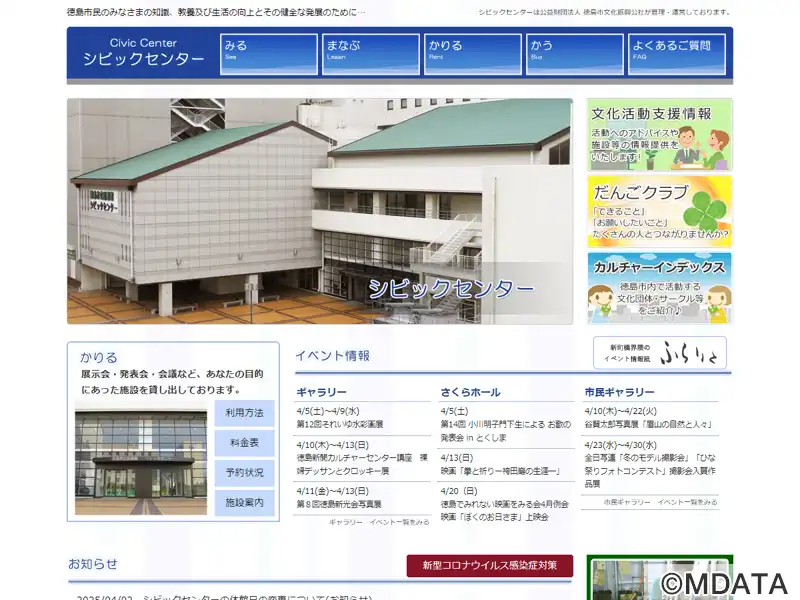Click the building entrance photo under かりる
Image resolution: width=800 pixels, height=600 pixels.
coord(141,458)
